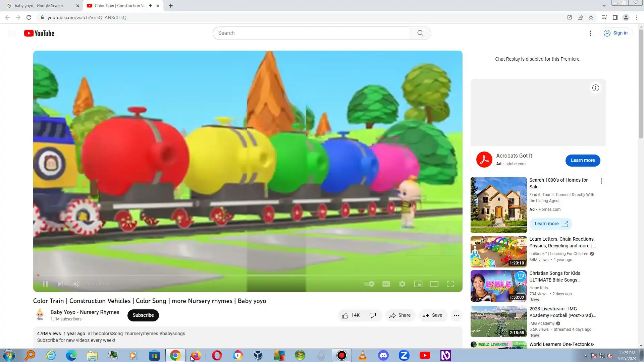Image resolution: width=644 pixels, height=362 pixels.
Task: Toggle closed captions on the video
Action: (x=386, y=284)
